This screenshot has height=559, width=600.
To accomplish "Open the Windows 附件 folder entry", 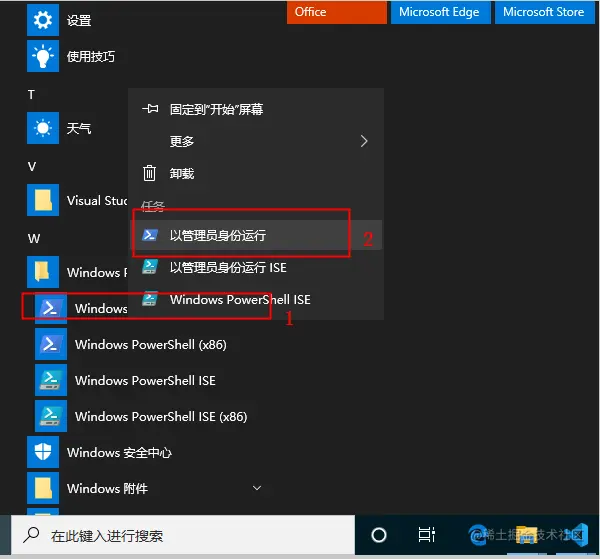I will (x=108, y=488).
